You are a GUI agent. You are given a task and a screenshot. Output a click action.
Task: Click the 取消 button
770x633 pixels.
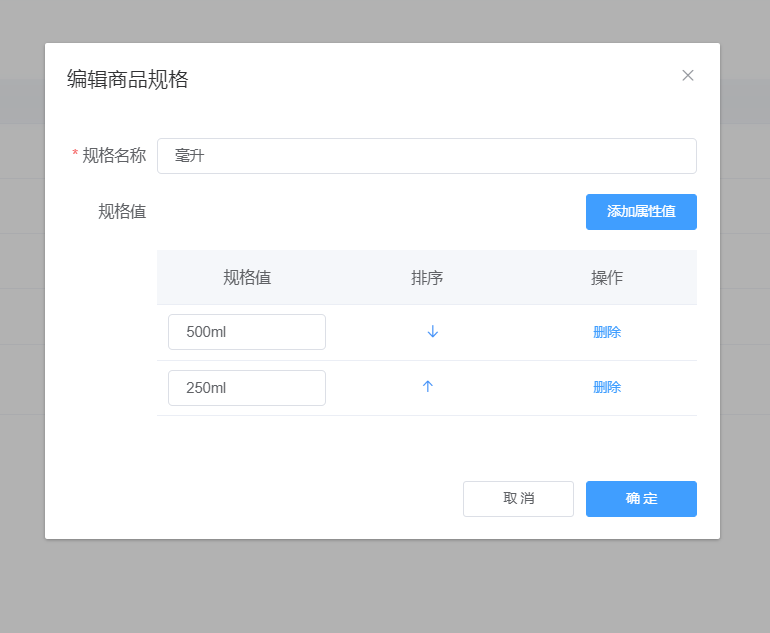(518, 498)
